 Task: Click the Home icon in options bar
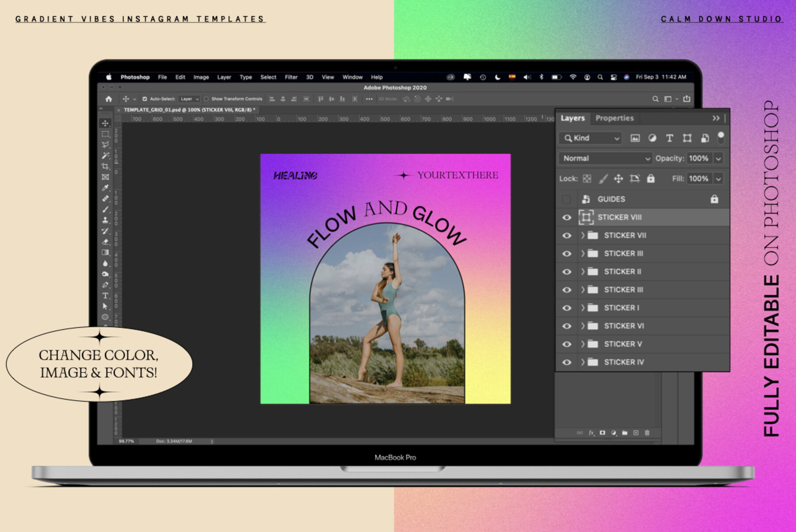[109, 99]
